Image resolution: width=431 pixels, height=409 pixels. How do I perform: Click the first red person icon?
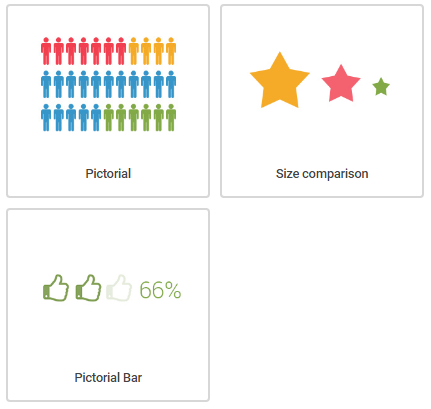46,51
